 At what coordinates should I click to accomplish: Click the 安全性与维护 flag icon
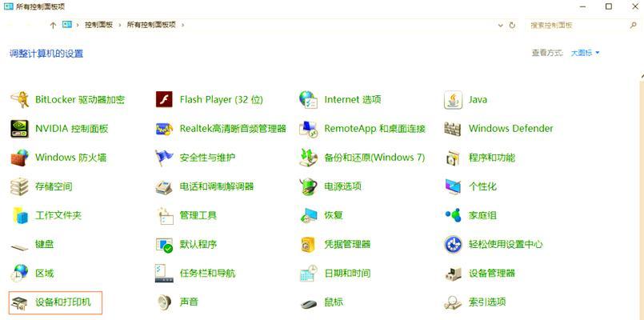(164, 158)
